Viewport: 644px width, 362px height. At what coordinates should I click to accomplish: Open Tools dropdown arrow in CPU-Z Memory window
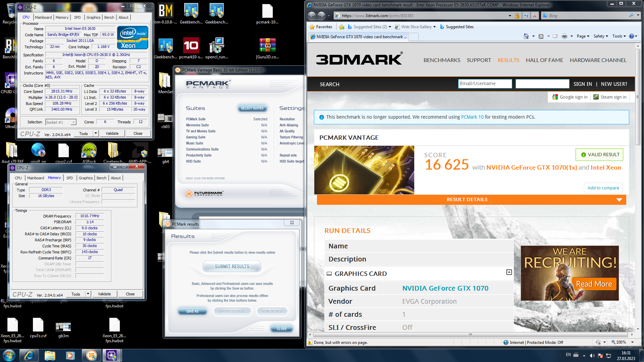pyautogui.click(x=88, y=294)
